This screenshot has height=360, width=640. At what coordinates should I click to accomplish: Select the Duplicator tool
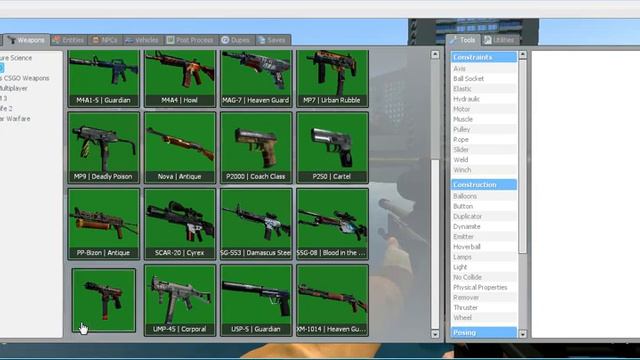click(484, 216)
